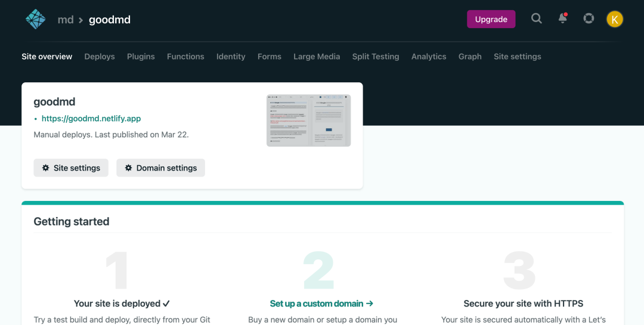Screen dimensions: 644x325
Task: Go to the Large Media tab
Action: pos(317,57)
